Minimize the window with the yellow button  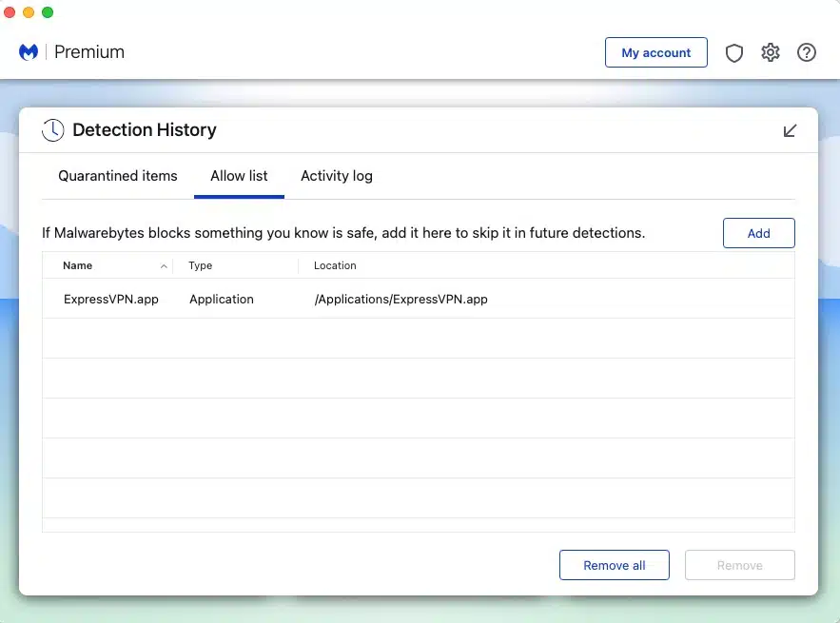point(29,12)
